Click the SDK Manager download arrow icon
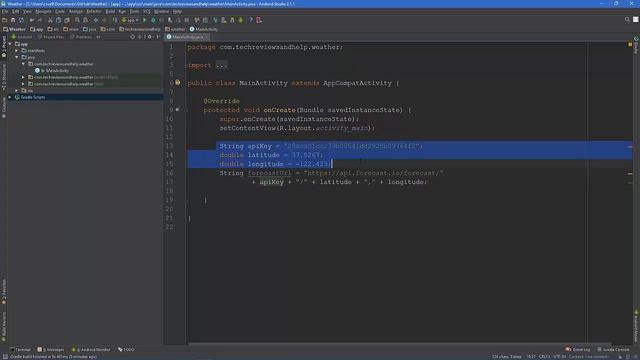 point(241,20)
